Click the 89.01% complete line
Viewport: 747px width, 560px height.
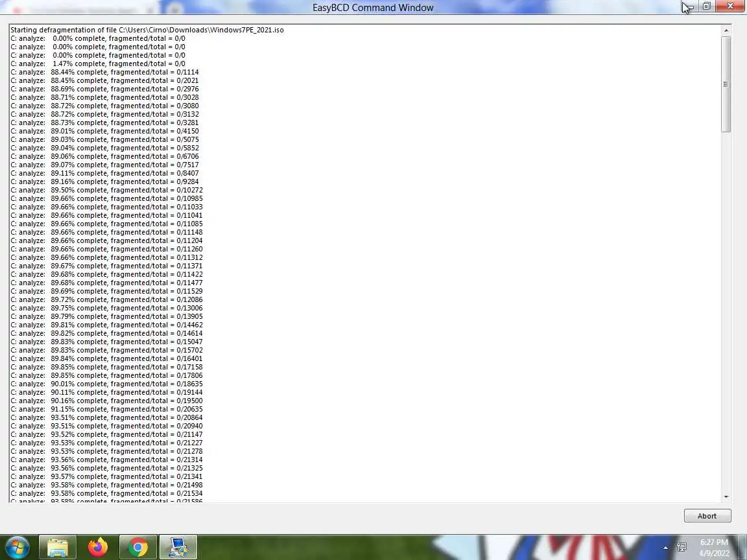(105, 132)
